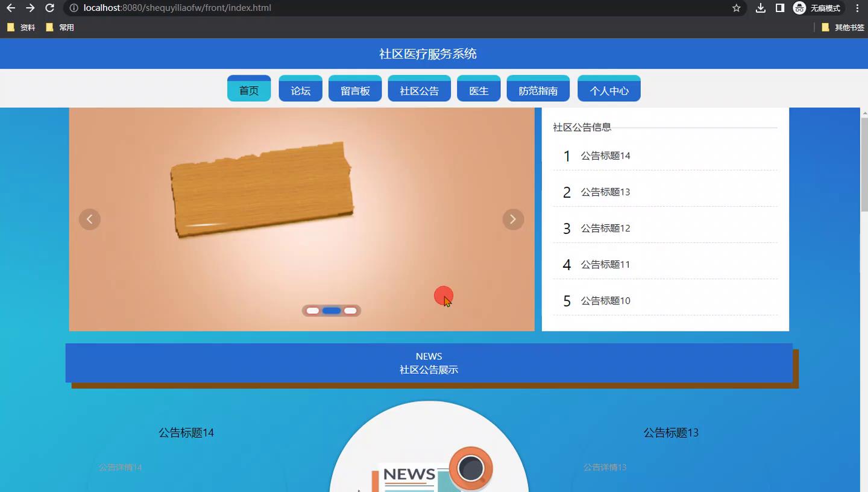Go back with the browser back arrow
This screenshot has width=868, height=492.
(x=11, y=8)
